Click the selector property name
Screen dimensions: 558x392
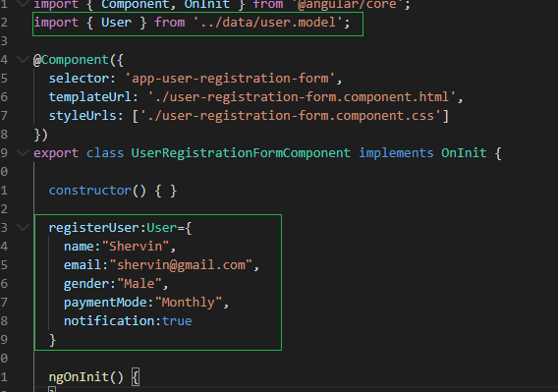point(79,79)
